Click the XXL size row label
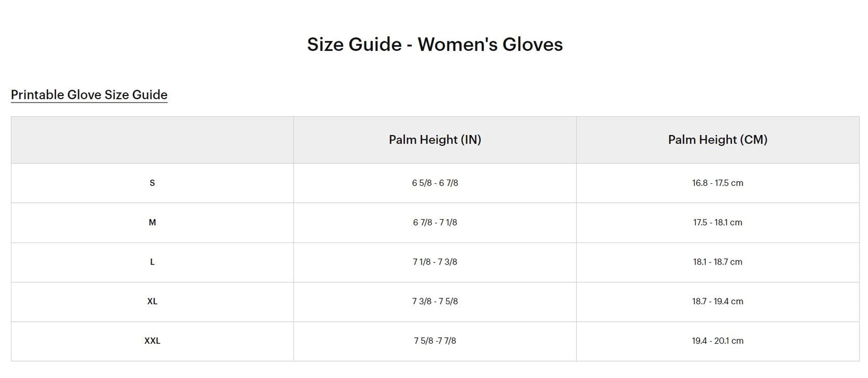 point(152,341)
